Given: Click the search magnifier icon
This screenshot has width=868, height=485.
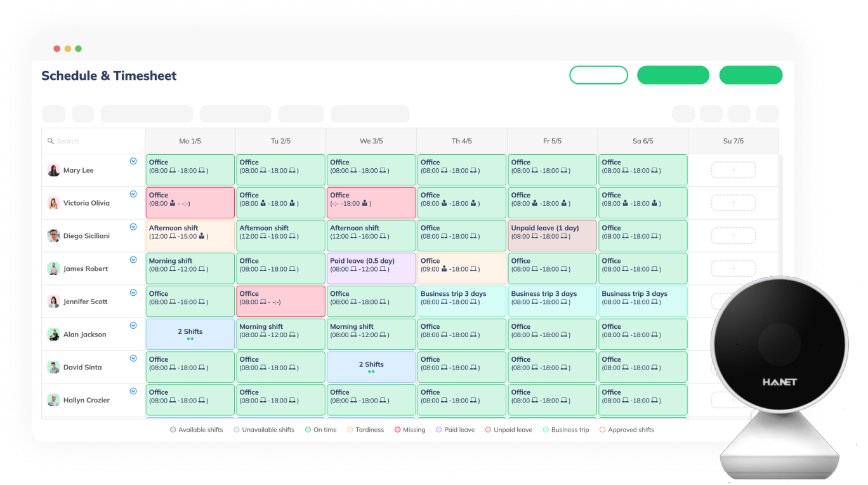Looking at the screenshot, I should (x=51, y=141).
